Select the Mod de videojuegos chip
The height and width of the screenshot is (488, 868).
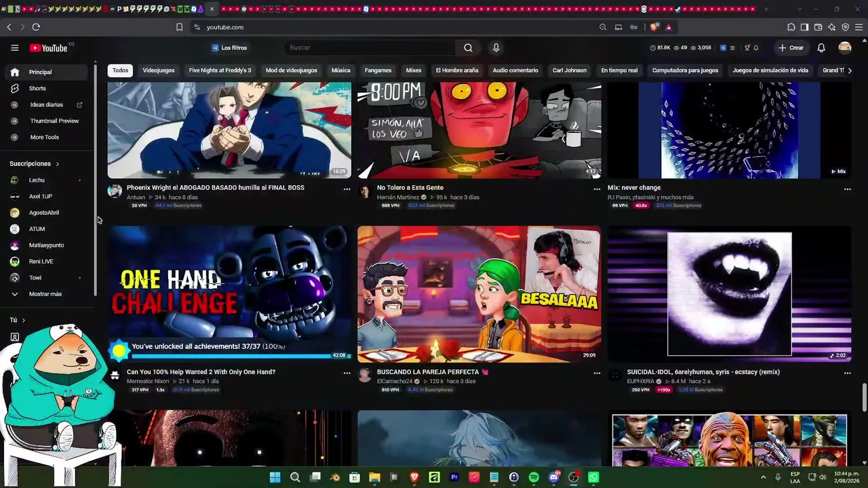292,70
